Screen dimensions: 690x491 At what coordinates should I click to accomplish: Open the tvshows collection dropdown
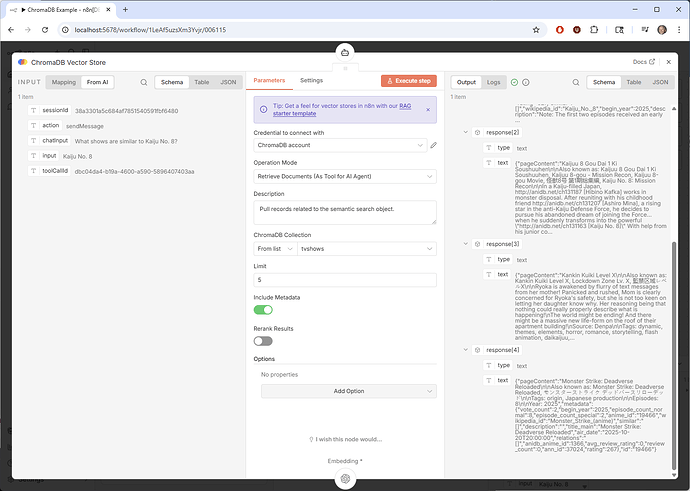point(367,249)
